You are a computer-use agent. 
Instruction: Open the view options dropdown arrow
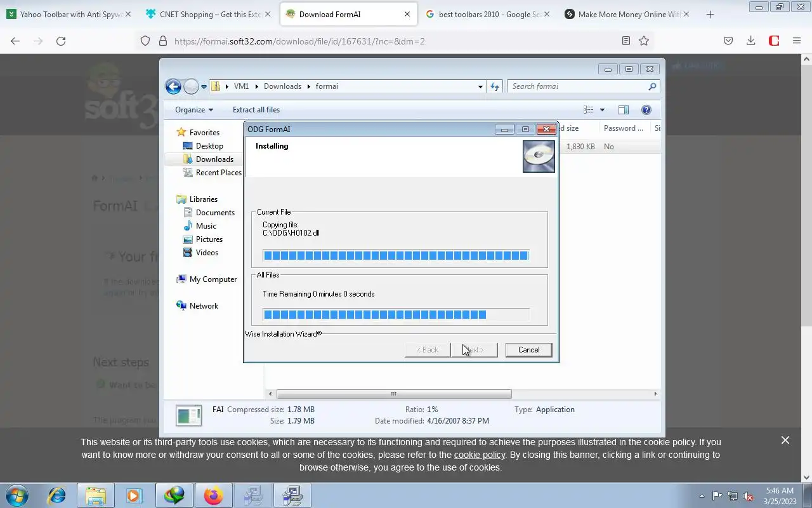(602, 109)
